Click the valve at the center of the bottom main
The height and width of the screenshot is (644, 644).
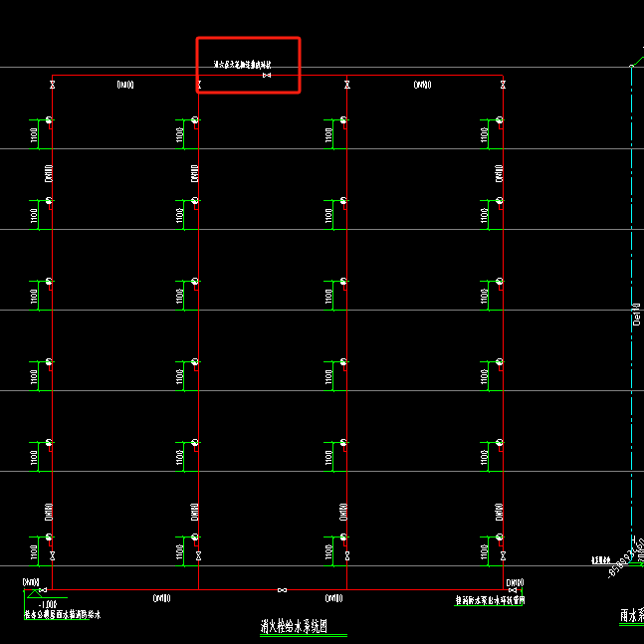[282, 590]
